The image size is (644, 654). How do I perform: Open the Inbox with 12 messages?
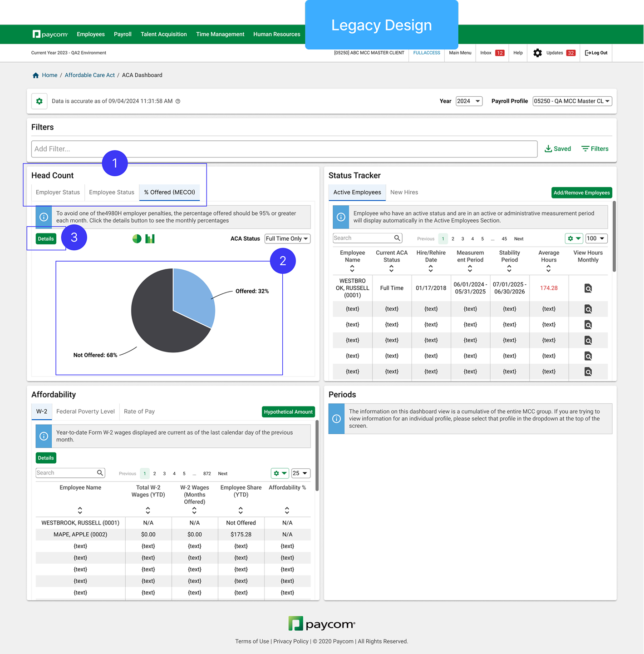[492, 53]
